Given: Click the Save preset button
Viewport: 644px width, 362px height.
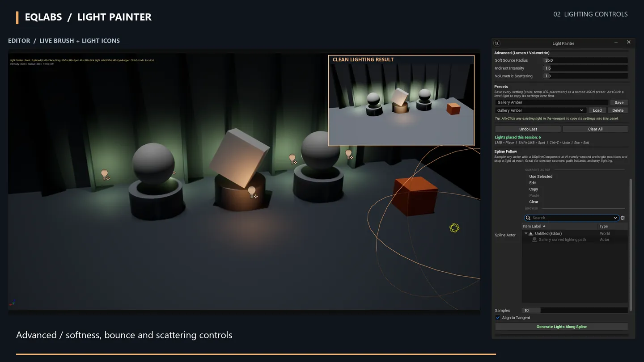Looking at the screenshot, I should (619, 102).
